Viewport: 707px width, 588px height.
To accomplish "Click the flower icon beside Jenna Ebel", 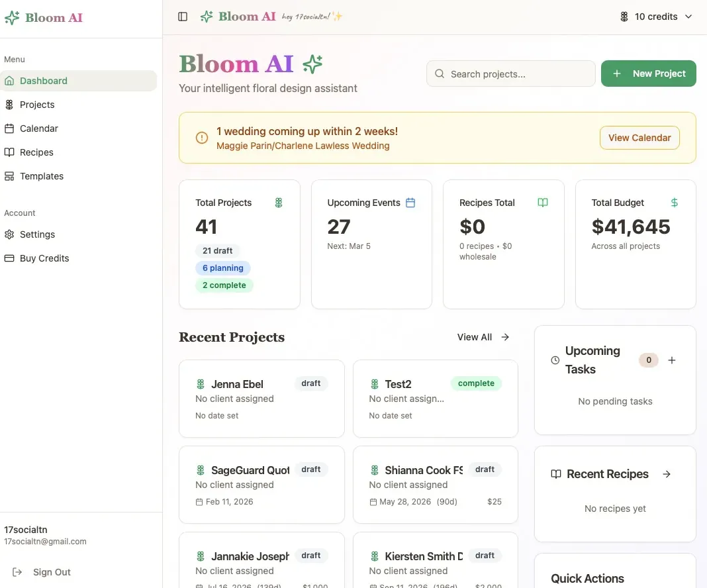I will (201, 384).
